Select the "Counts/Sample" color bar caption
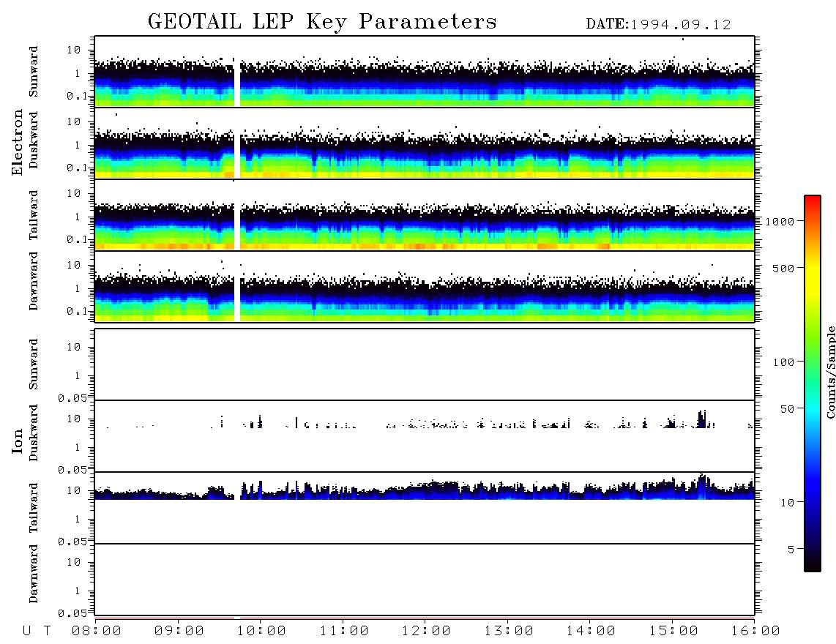This screenshot has height=644, width=836. (x=831, y=372)
